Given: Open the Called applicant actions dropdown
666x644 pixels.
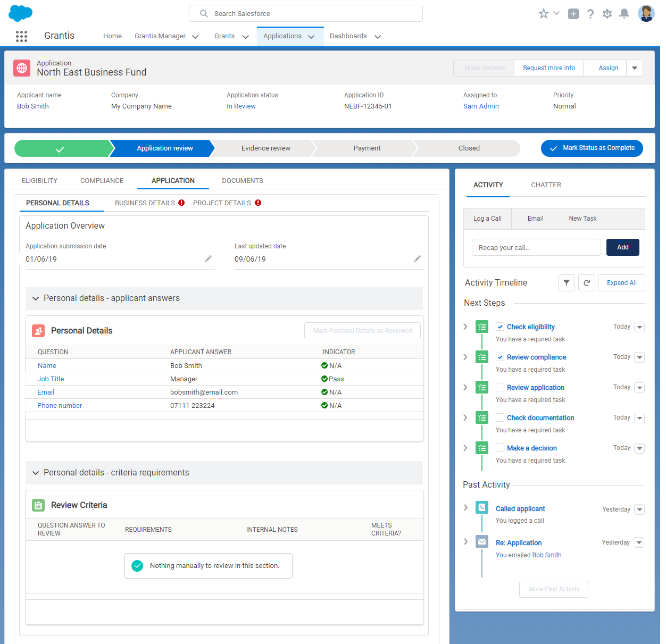Looking at the screenshot, I should click(x=639, y=509).
